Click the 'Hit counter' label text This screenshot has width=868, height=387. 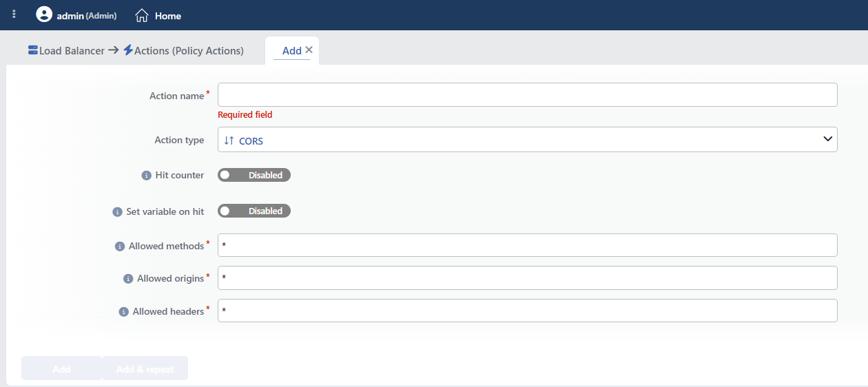point(180,175)
